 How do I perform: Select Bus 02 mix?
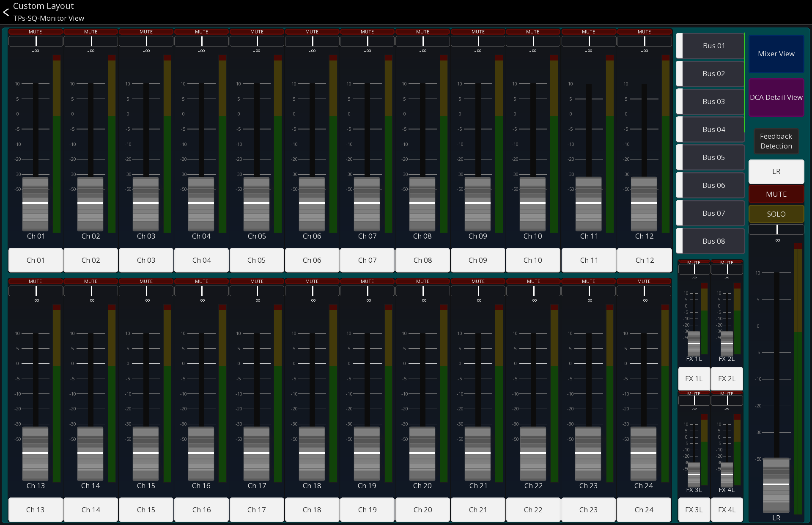point(710,74)
